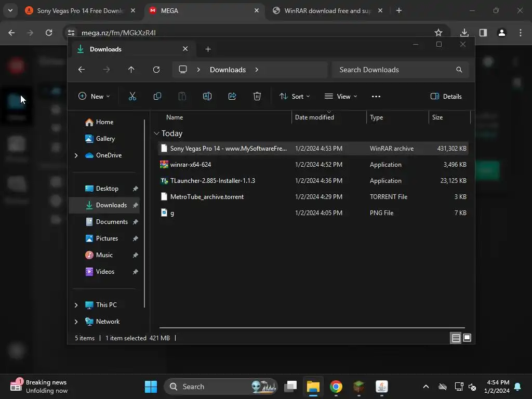Open Music in navigation pane

click(x=104, y=255)
